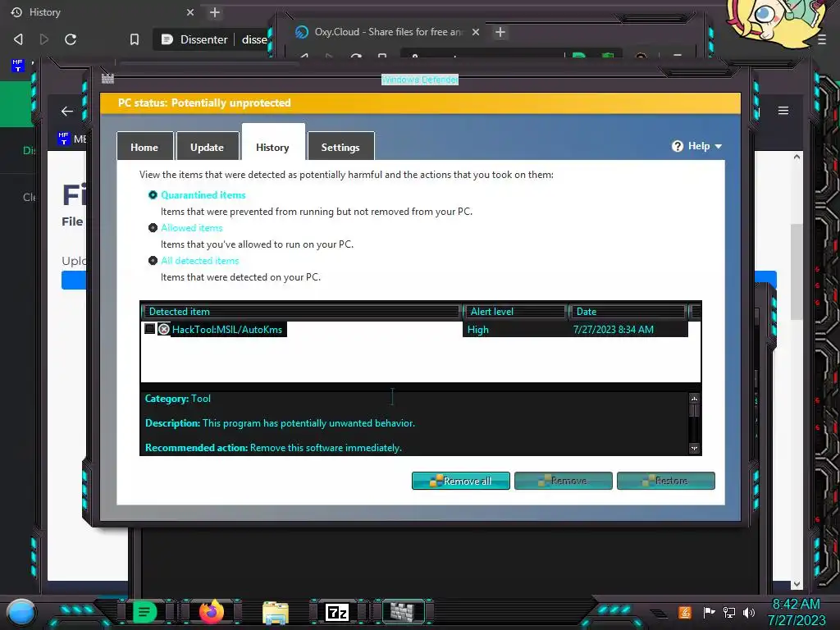Click the network tray icon
Screen dimensions: 840x630
click(729, 612)
